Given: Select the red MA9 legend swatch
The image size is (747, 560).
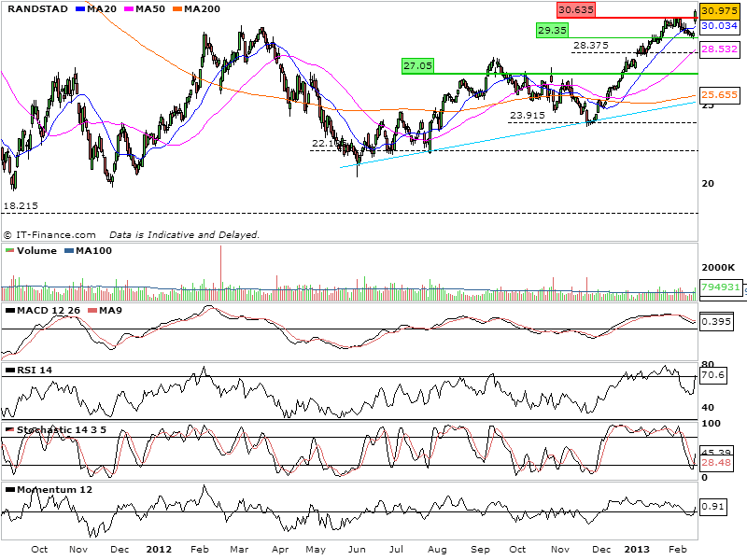Looking at the screenshot, I should tap(92, 311).
